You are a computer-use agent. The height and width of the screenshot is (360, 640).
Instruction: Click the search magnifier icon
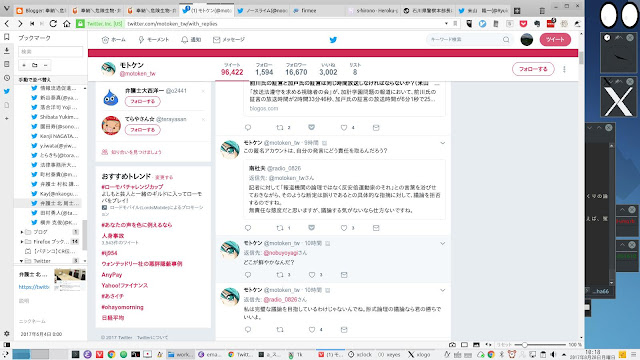pyautogui.click(x=506, y=40)
